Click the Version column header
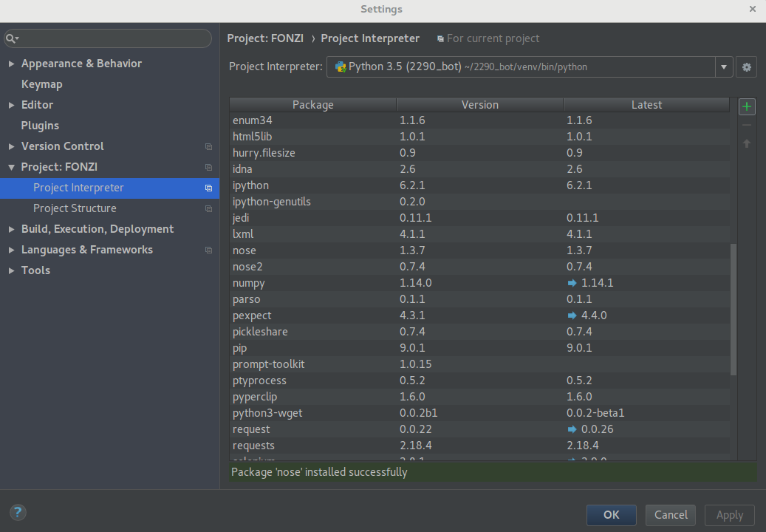 pos(479,104)
